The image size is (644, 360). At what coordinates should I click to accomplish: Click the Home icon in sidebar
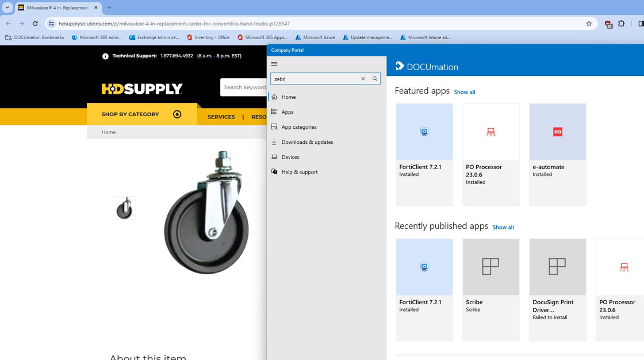(274, 97)
